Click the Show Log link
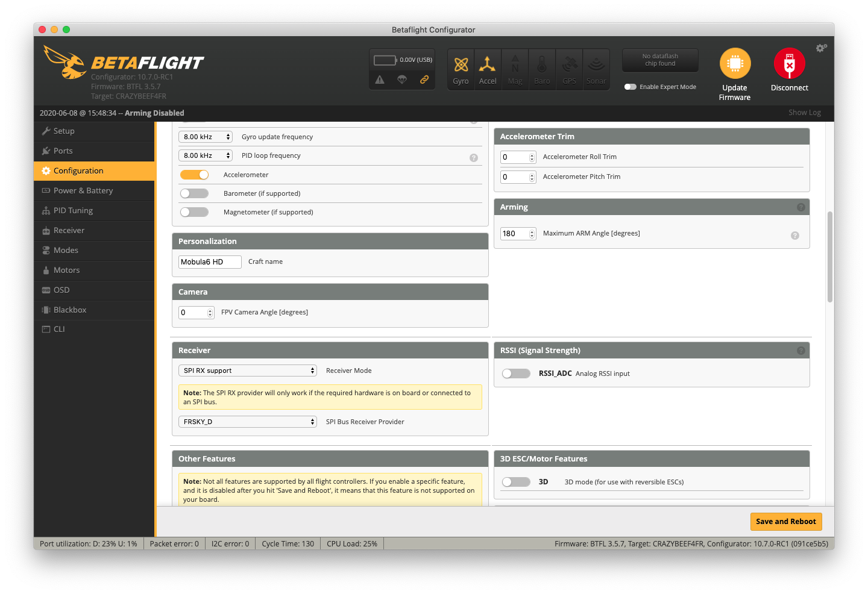 pyautogui.click(x=805, y=113)
